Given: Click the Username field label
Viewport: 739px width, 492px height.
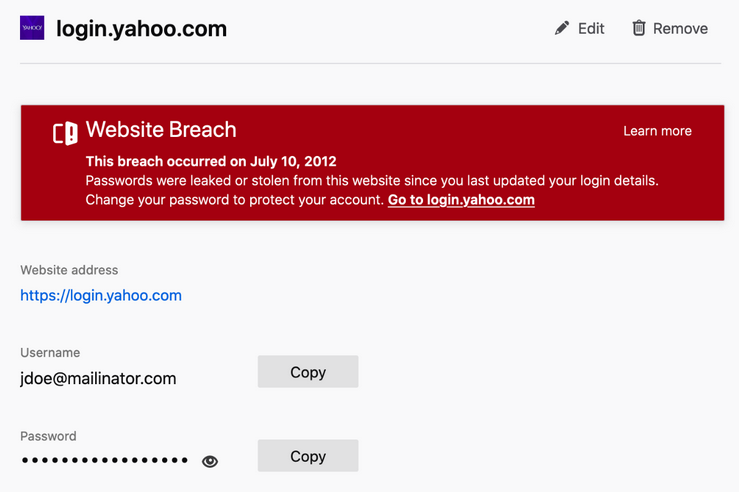Looking at the screenshot, I should pos(50,353).
